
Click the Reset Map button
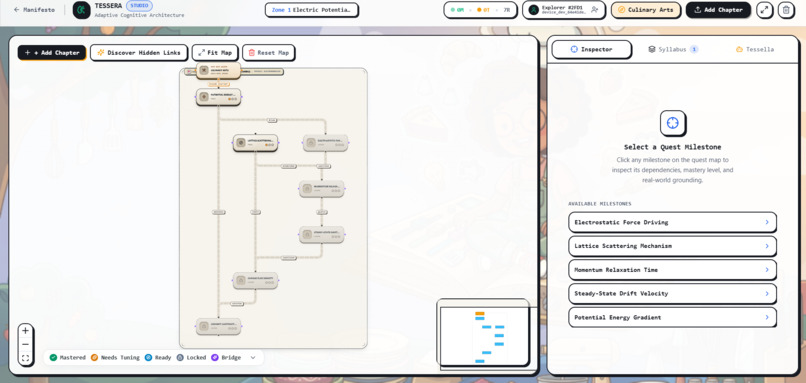(268, 52)
